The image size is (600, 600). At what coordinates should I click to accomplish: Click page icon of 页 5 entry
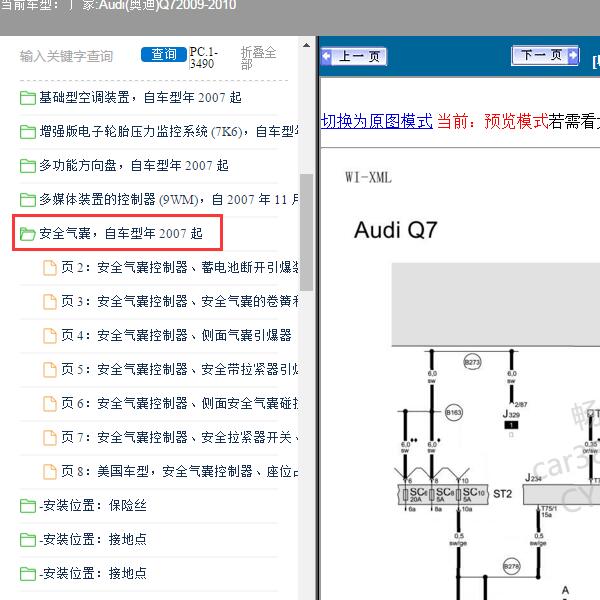[50, 370]
